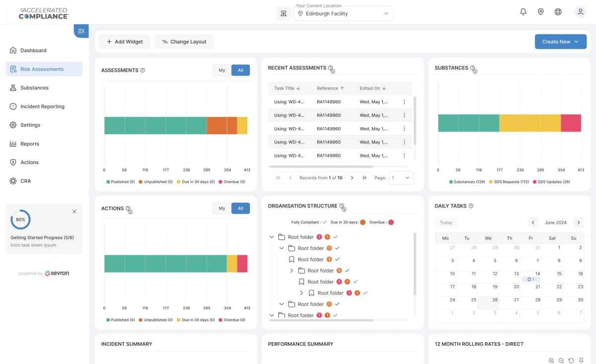Collapse the top Root folder in Organisation Structure
Screen dimensions: 596x364
[271, 237]
